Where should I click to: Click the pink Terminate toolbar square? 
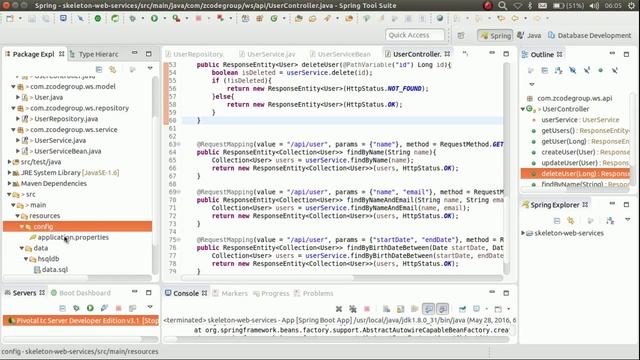click(x=198, y=18)
